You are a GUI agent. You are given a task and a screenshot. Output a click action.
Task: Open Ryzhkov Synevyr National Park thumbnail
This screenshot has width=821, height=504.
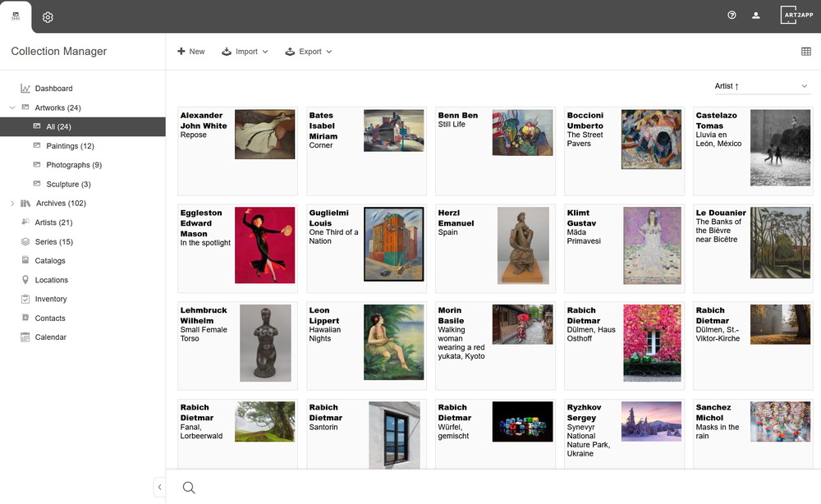tap(651, 421)
